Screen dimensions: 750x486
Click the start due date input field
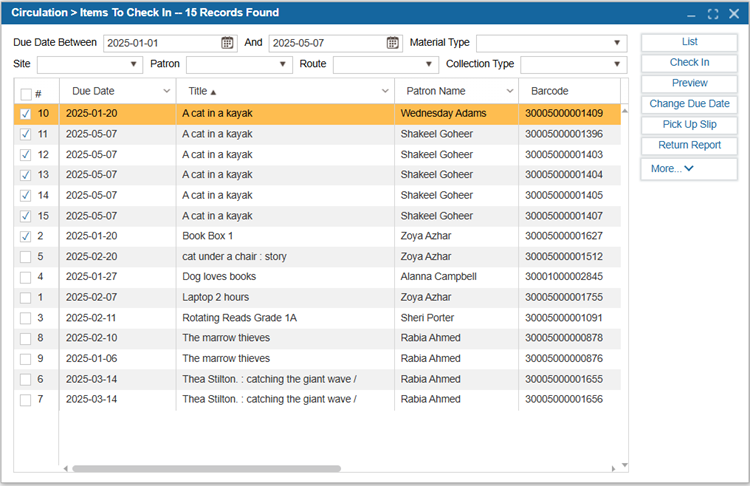[x=160, y=43]
